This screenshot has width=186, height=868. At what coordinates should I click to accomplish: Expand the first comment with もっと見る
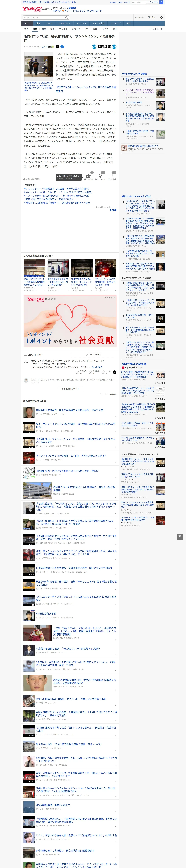[97, 367]
